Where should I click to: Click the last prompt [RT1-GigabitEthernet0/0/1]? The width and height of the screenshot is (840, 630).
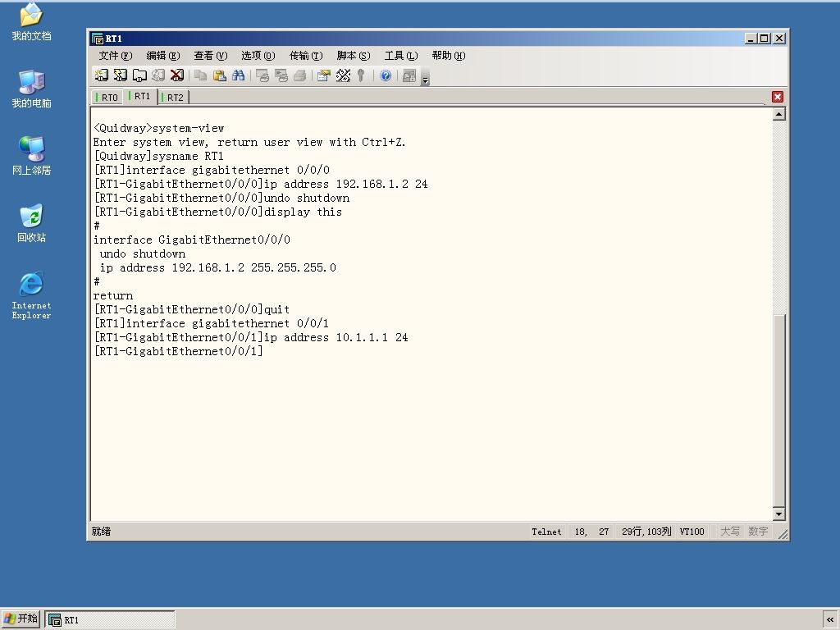click(x=178, y=351)
